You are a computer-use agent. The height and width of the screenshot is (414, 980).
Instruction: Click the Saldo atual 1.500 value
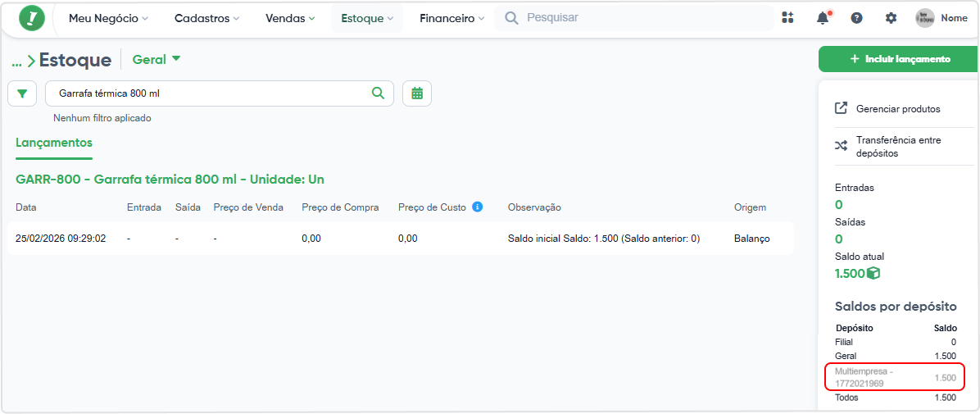pos(850,273)
